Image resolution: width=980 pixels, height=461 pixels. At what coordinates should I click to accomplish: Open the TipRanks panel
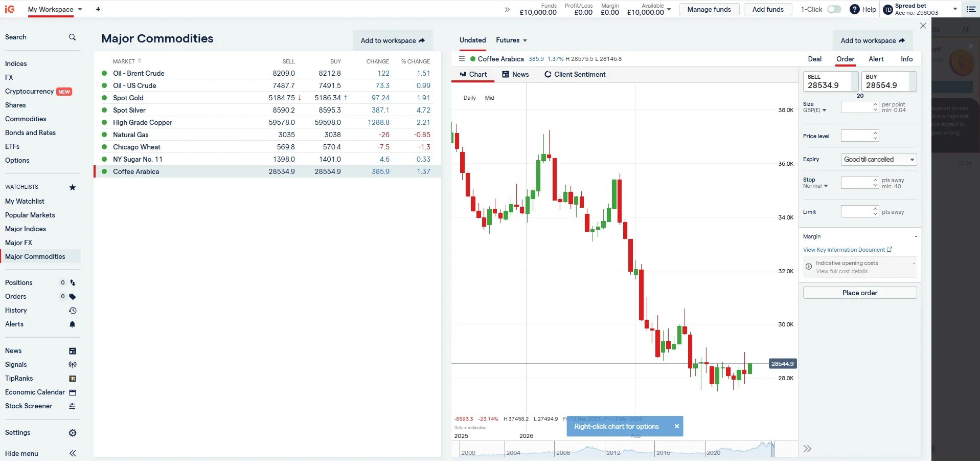[18, 378]
